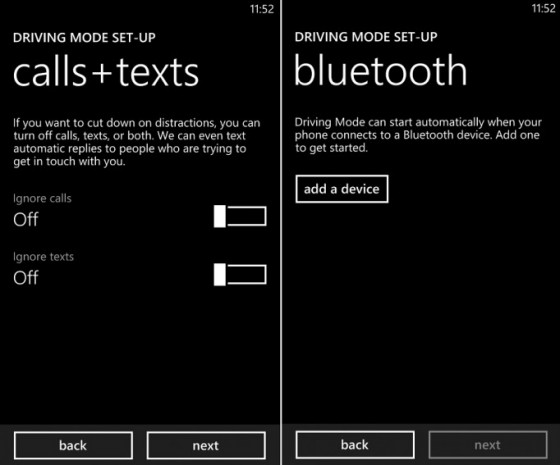Enable the Ignore texts switch
This screenshot has width=560, height=465.
pos(240,275)
